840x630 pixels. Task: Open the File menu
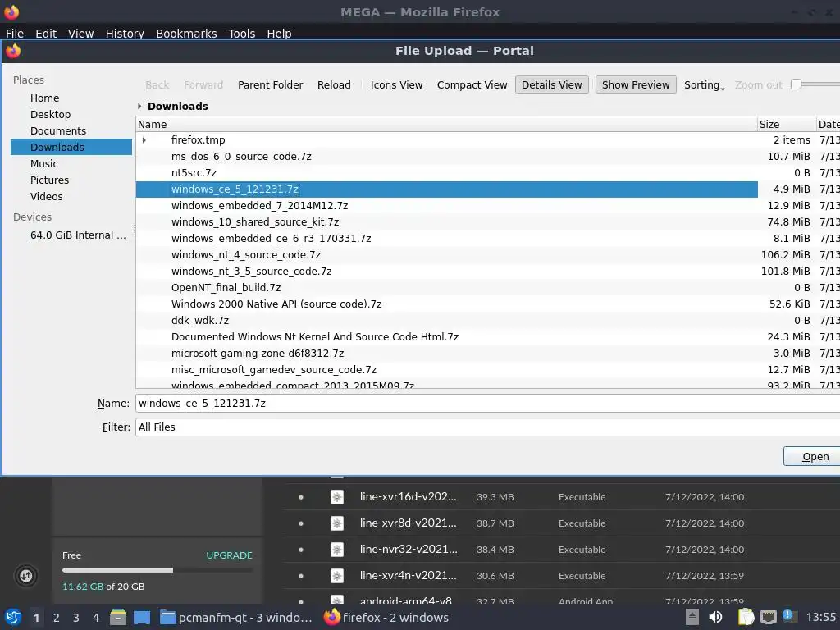click(x=15, y=33)
